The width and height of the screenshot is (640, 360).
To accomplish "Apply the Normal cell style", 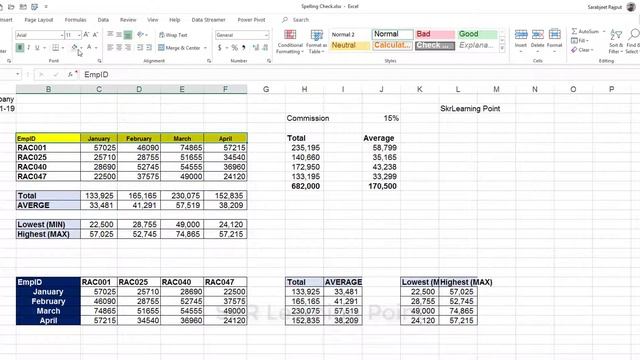I will (x=393, y=34).
